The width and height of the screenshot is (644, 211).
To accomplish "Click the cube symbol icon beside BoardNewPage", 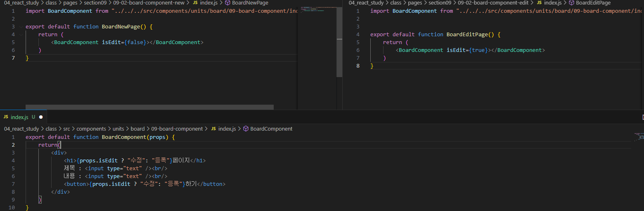I will click(227, 3).
